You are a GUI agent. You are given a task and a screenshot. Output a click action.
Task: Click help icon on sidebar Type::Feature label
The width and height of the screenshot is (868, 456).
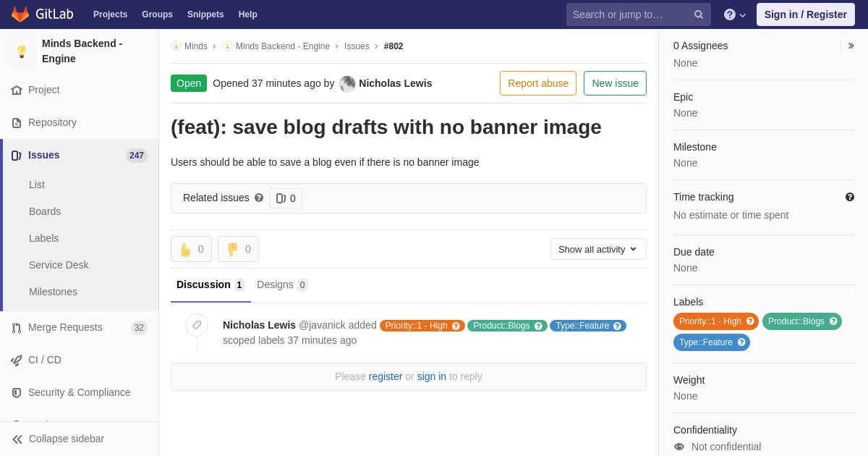741,342
